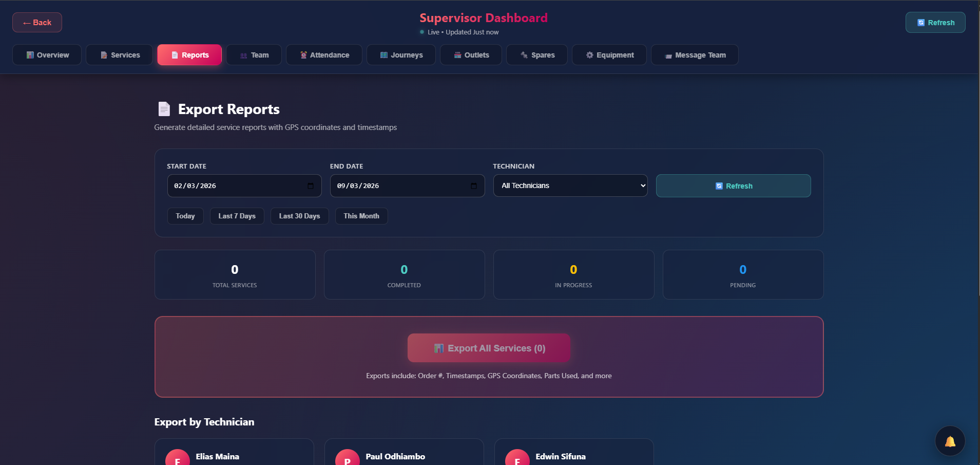Image resolution: width=980 pixels, height=465 pixels.
Task: Click the Start Date input field
Action: [x=236, y=186]
